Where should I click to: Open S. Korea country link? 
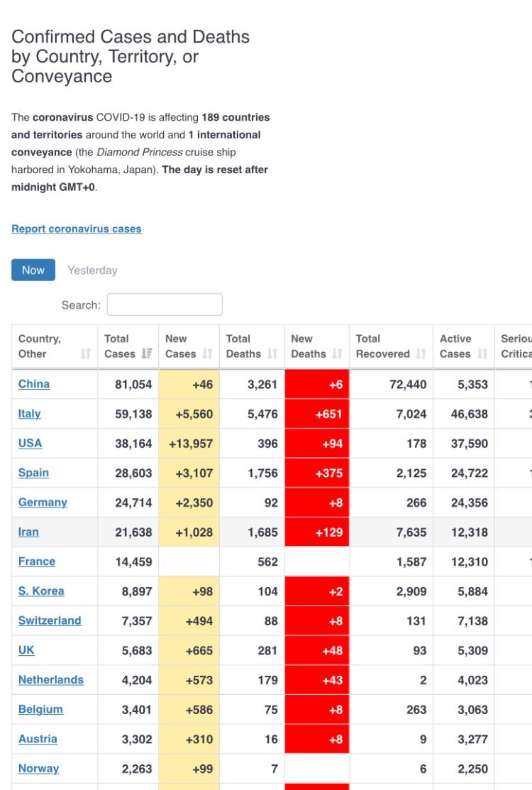tap(41, 591)
